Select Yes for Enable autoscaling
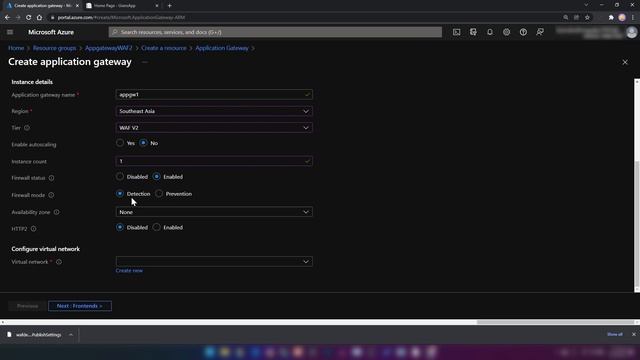 point(120,143)
